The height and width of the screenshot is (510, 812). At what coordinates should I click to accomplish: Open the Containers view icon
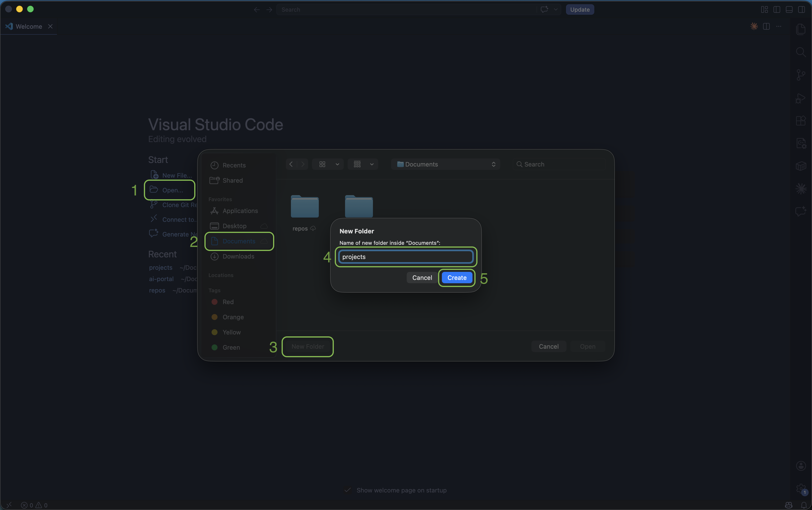[x=801, y=166]
